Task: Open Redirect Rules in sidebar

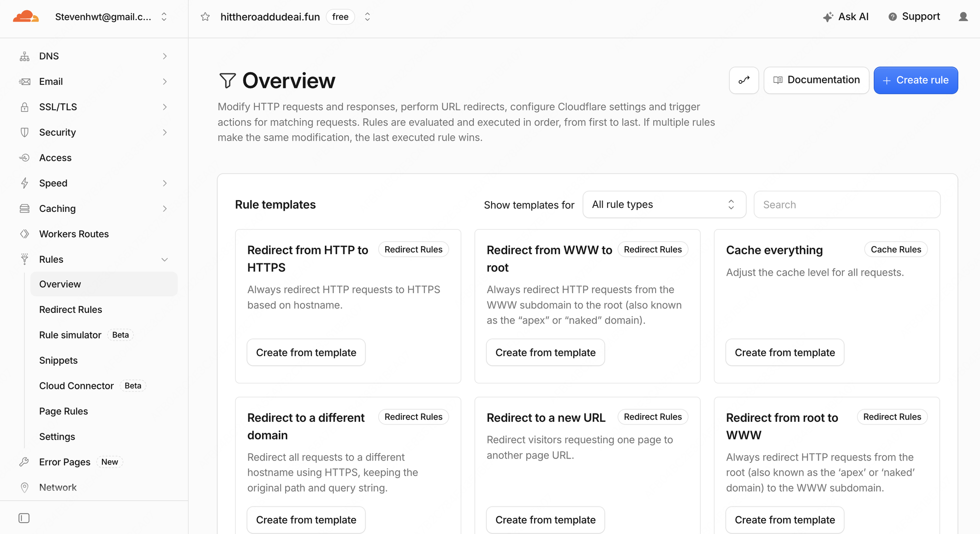Action: click(71, 310)
